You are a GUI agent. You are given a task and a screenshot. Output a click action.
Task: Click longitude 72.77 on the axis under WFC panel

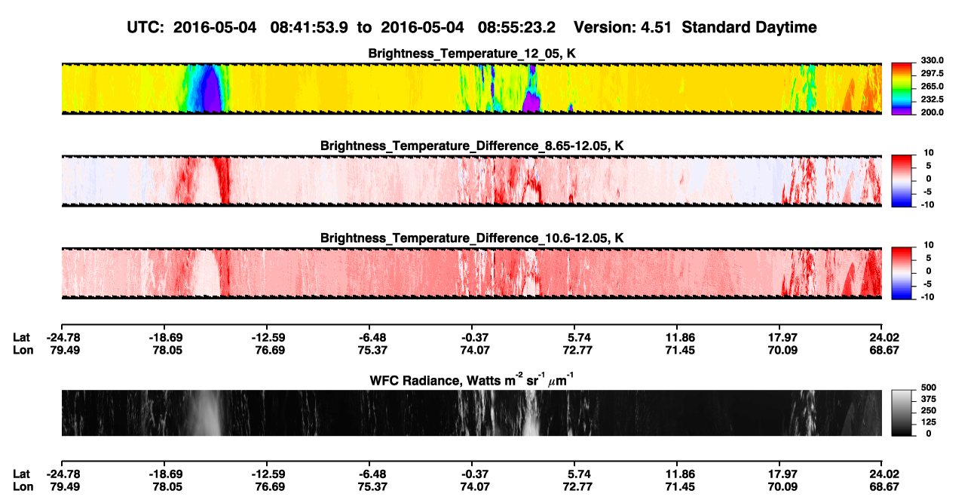577,486
